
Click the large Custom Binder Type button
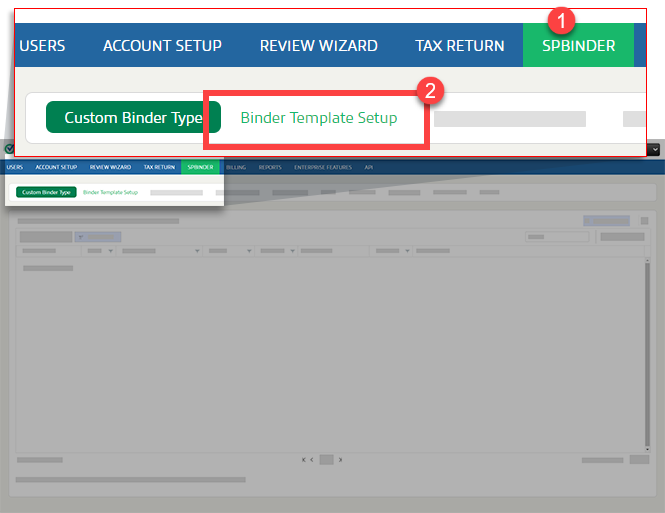tap(133, 117)
